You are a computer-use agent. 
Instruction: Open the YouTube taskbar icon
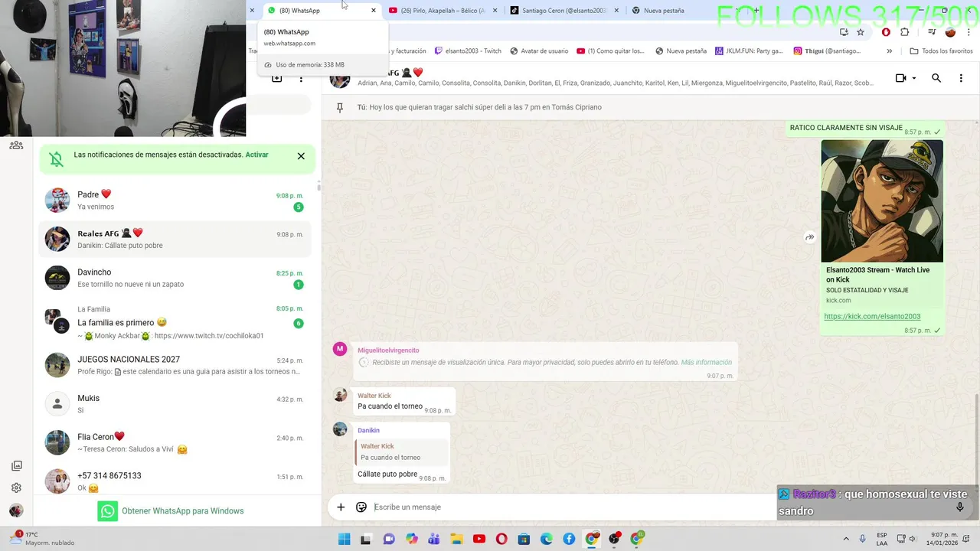pyautogui.click(x=479, y=540)
